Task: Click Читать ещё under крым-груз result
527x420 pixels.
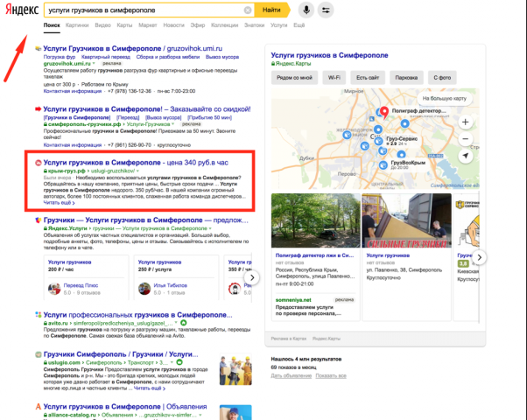Action: (x=60, y=203)
